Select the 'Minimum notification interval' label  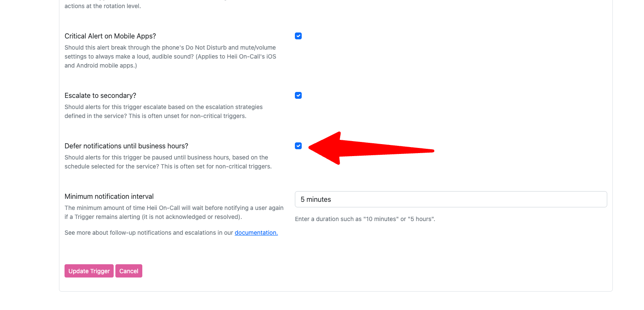[x=109, y=196]
